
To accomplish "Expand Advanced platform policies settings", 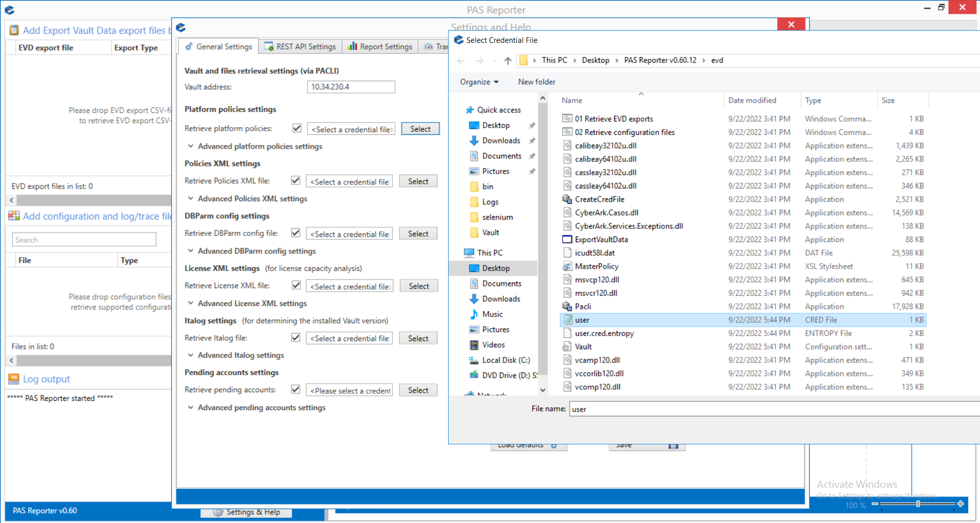I will 191,146.
